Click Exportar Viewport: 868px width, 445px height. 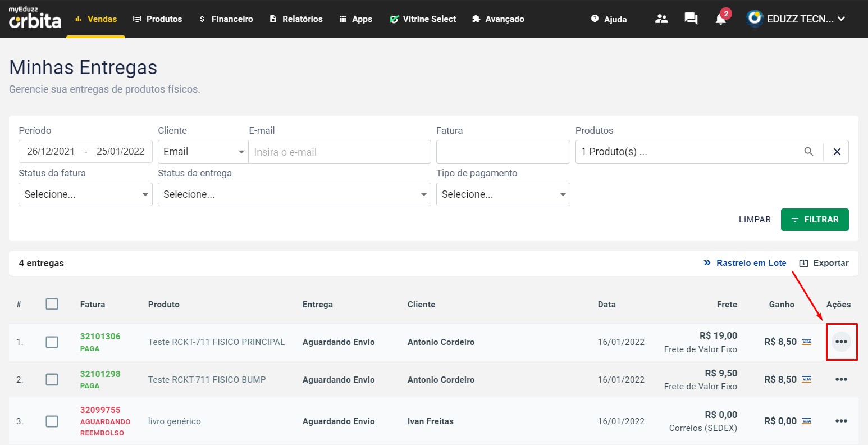824,263
